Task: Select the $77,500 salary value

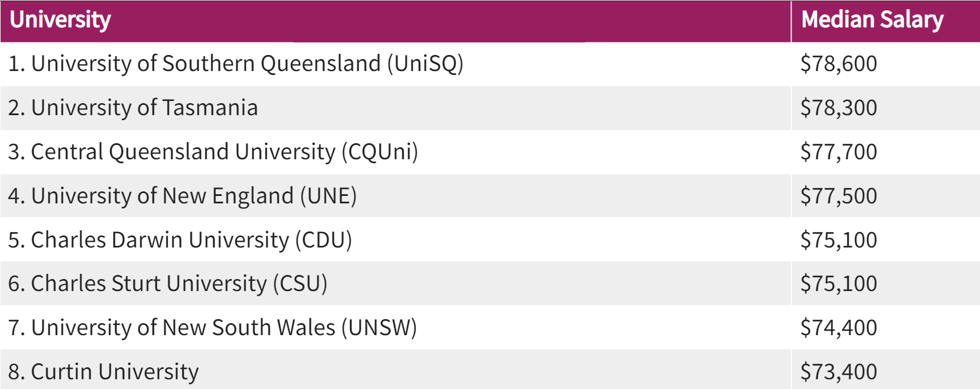Action: click(839, 196)
